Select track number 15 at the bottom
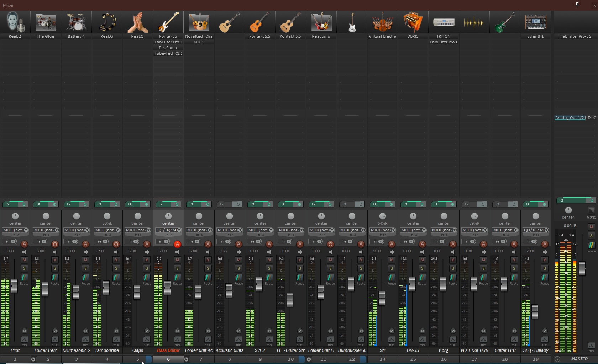 click(413, 359)
